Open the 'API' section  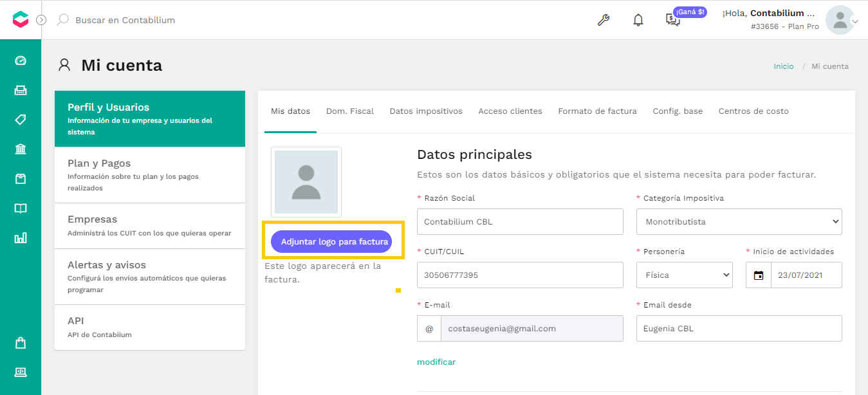click(x=150, y=327)
